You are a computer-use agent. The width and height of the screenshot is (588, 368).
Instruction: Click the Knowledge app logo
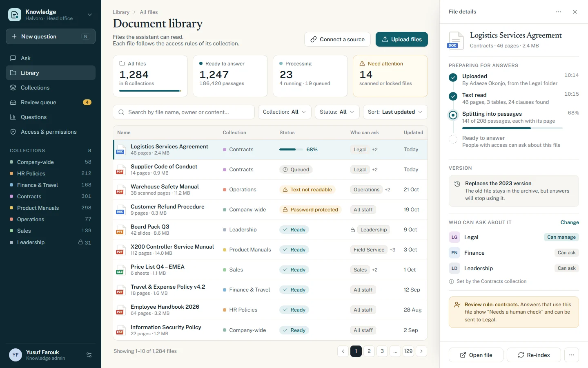click(x=15, y=15)
